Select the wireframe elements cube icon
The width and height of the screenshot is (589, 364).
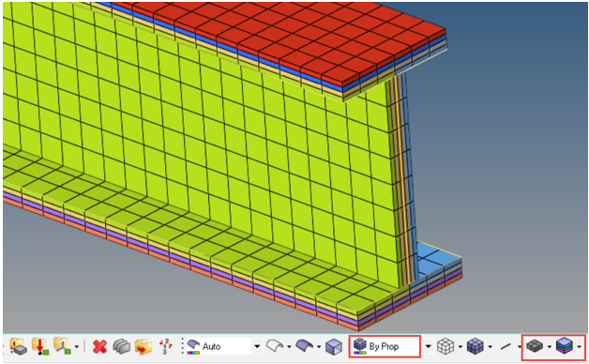[x=446, y=346]
